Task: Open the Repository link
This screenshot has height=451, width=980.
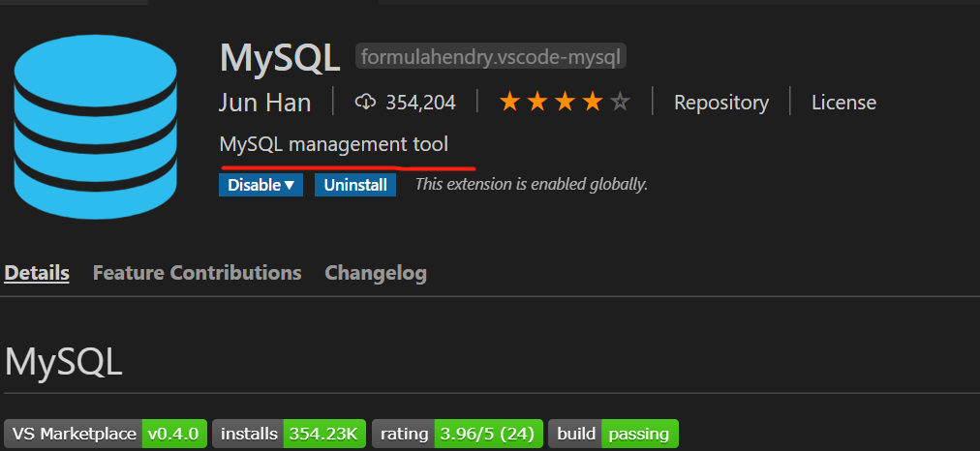Action: click(721, 102)
